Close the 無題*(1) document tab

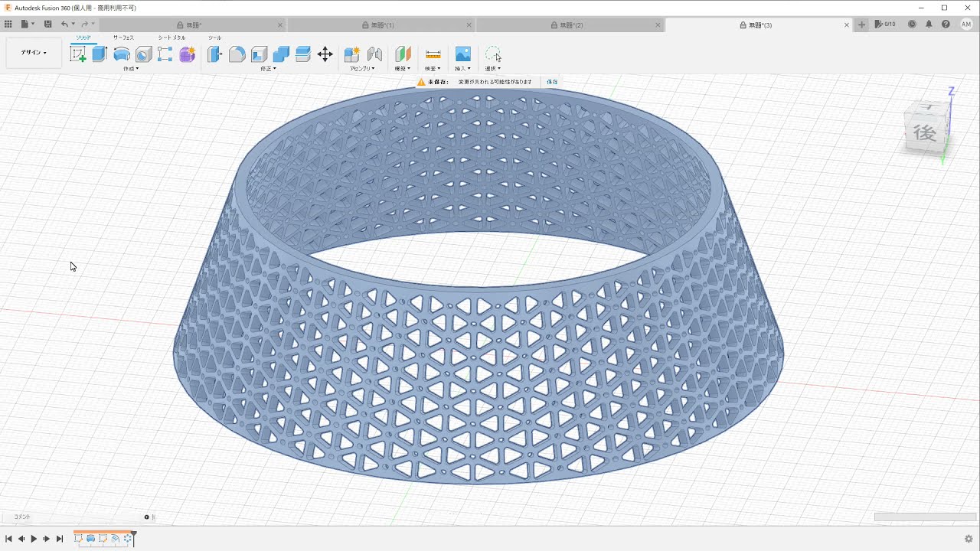tap(469, 25)
